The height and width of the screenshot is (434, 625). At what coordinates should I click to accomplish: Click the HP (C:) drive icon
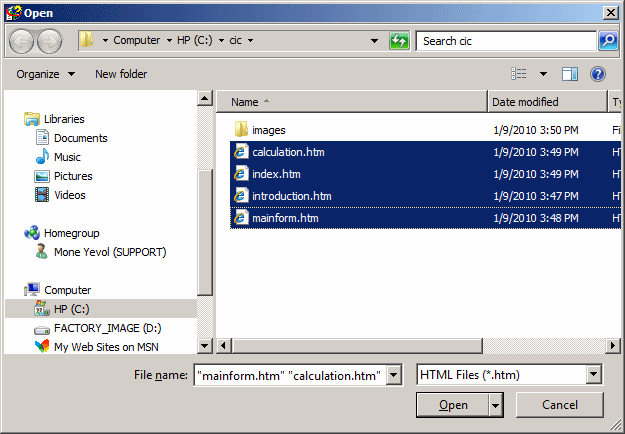42,309
